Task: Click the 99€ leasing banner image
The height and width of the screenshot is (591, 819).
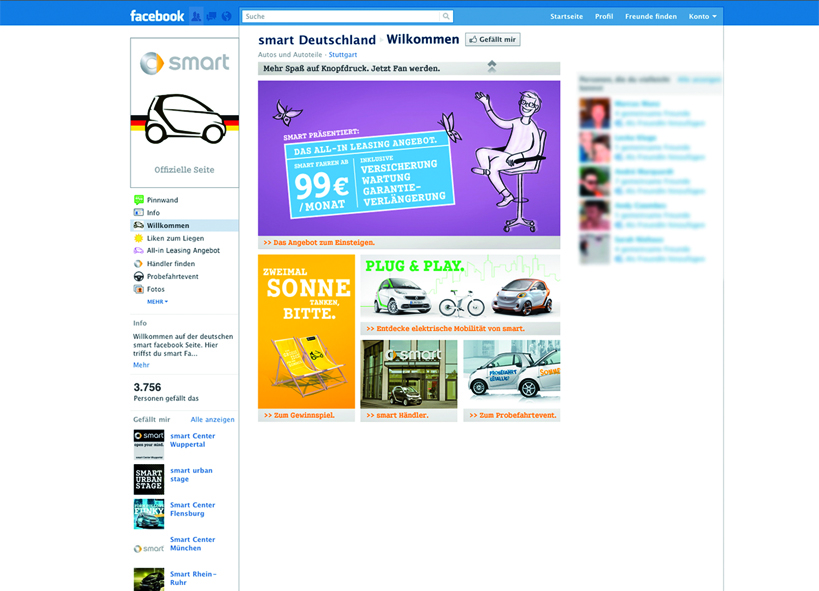Action: (x=409, y=158)
